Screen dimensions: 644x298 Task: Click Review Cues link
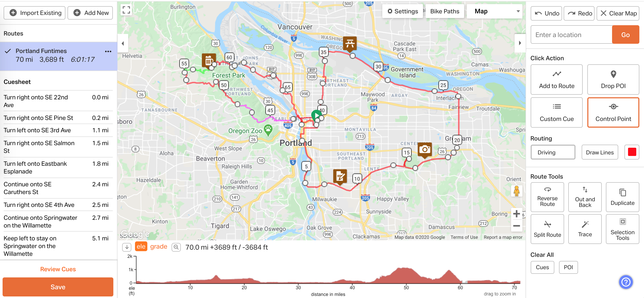pyautogui.click(x=58, y=269)
